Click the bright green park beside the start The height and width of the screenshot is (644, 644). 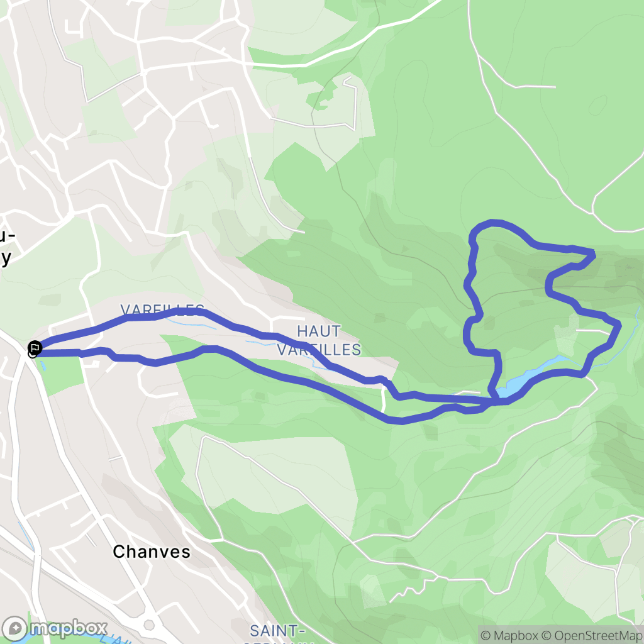62,375
